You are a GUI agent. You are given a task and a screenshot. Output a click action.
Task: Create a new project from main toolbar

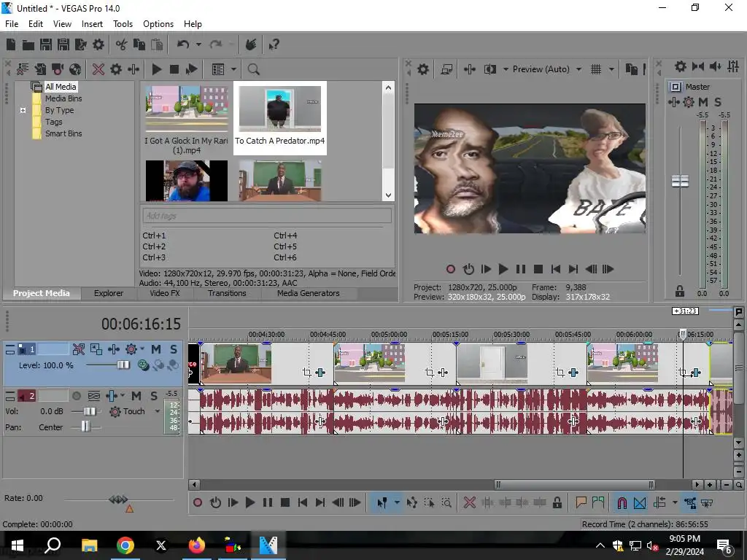[x=11, y=44]
